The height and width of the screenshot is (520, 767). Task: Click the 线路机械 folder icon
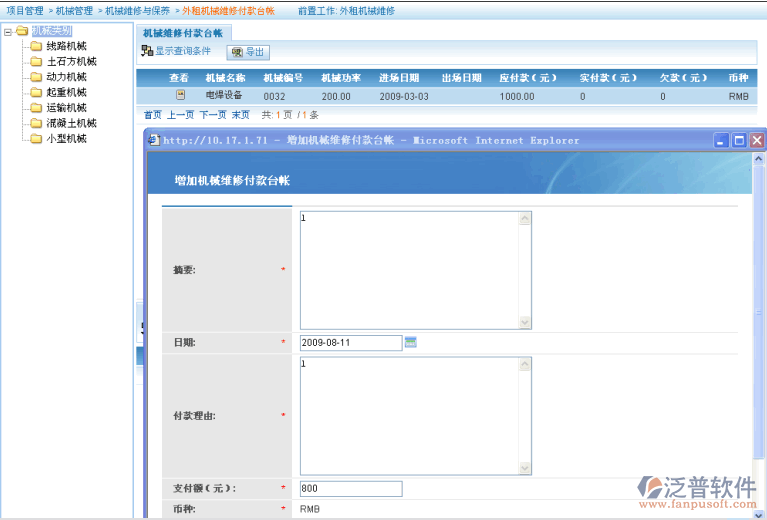(x=36, y=46)
